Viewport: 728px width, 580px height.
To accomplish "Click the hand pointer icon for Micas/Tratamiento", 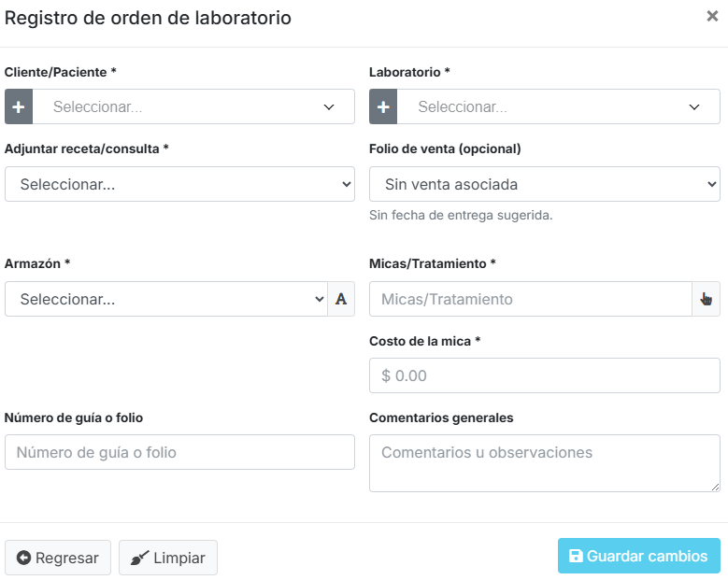I will (x=706, y=300).
